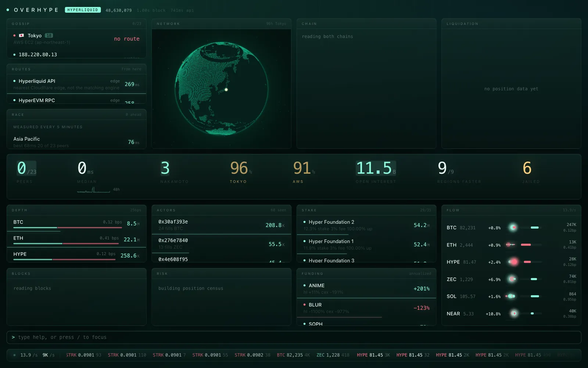Select the Hyper Foundation 1 validator
This screenshot has width=588, height=368.
[366, 244]
